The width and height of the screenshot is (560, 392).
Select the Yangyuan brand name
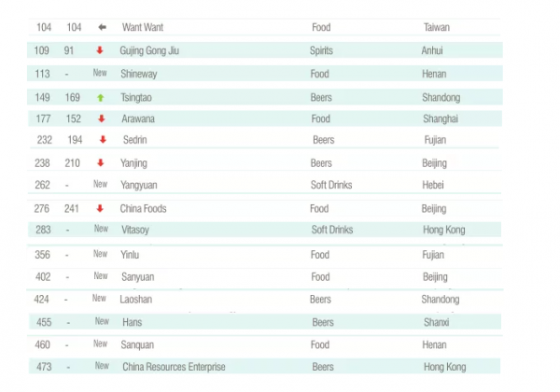click(x=139, y=185)
